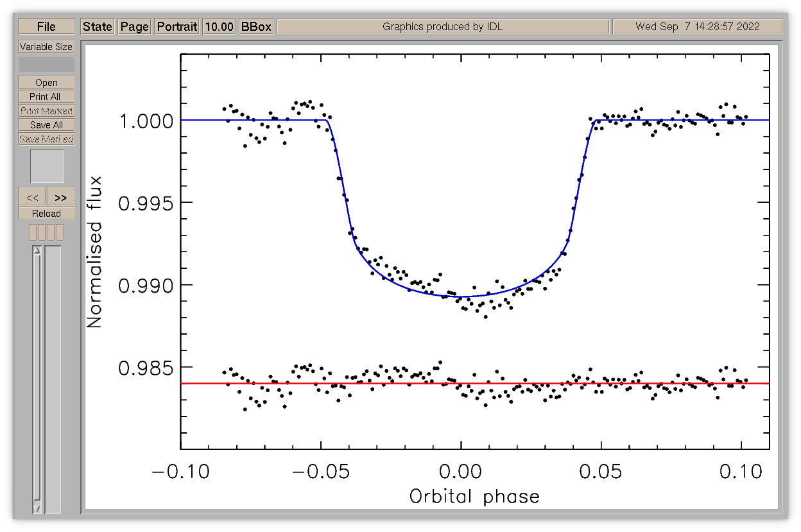Screen dimensions: 801x532
Task: Click the Reload button
Action: pyautogui.click(x=46, y=214)
